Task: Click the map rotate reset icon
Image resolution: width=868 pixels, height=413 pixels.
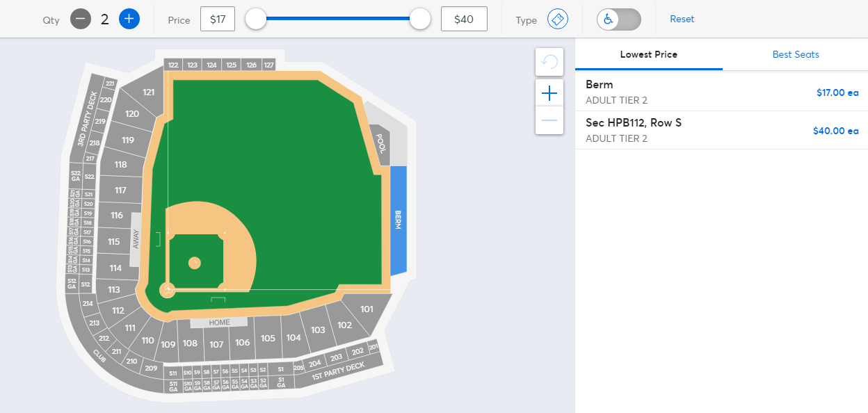Action: tap(549, 62)
